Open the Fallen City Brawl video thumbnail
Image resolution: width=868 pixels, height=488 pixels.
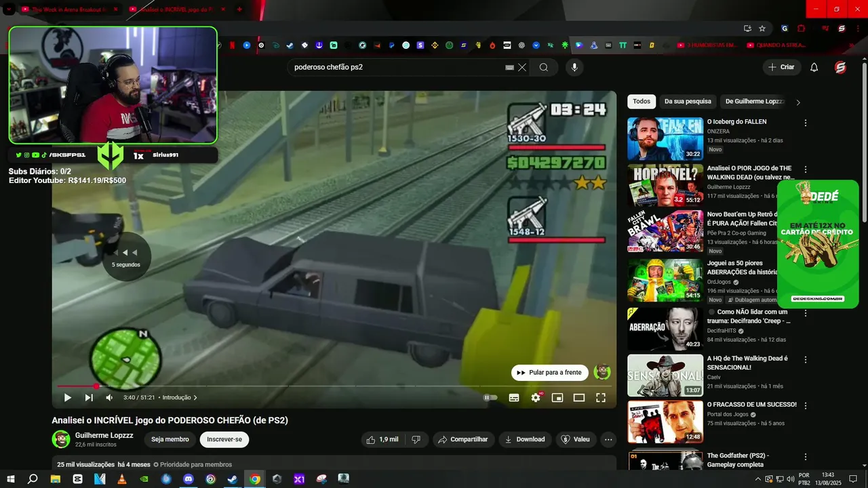[x=665, y=231]
